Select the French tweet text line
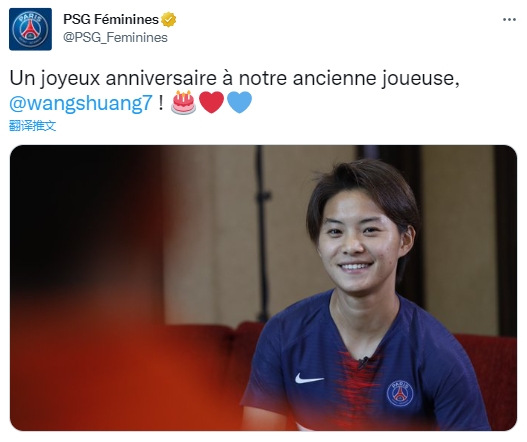This screenshot has height=442, width=527. (x=234, y=78)
